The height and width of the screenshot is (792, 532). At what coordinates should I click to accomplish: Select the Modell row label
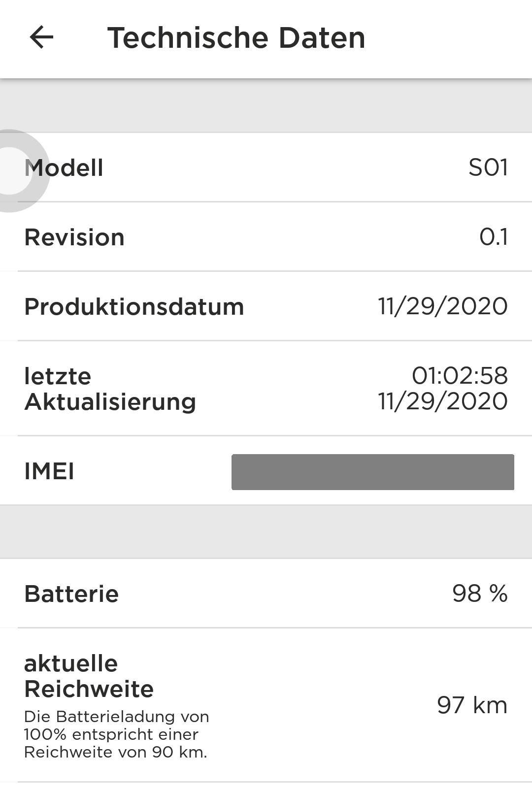tap(64, 168)
